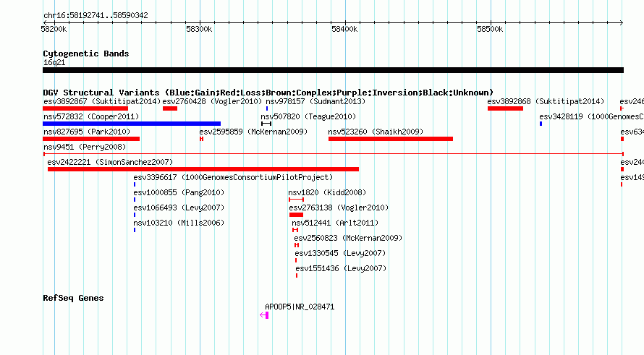Open esv2595859 (McKernan2009) variant label
Screen dimensions: 644x355
coord(253,132)
